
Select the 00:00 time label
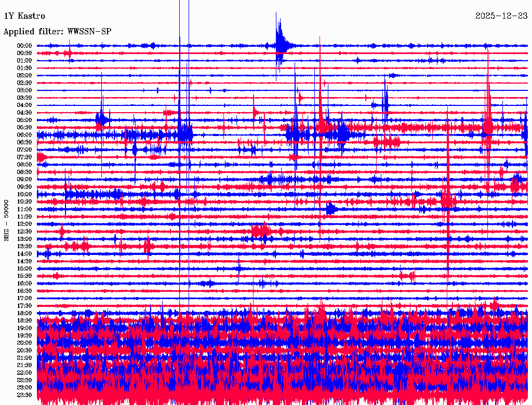[x=24, y=46]
